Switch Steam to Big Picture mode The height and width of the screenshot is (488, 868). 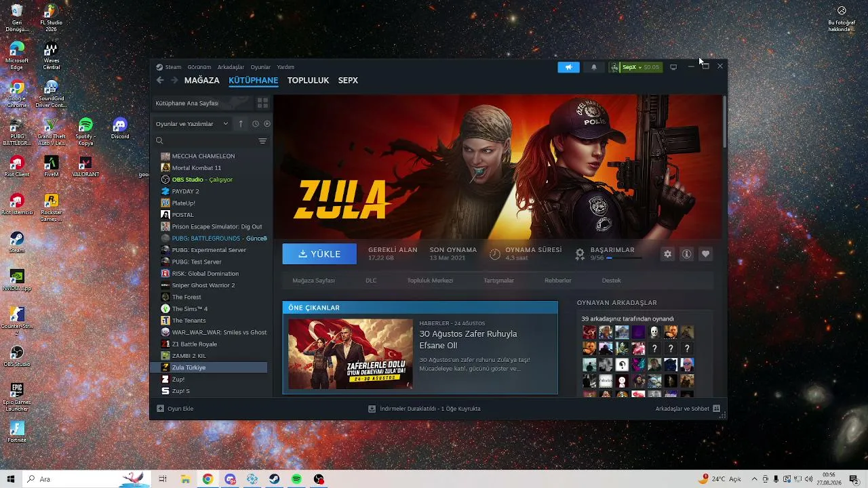pyautogui.click(x=673, y=67)
